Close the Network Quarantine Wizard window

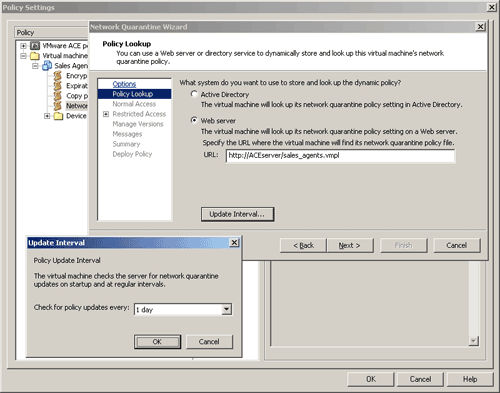[x=480, y=27]
